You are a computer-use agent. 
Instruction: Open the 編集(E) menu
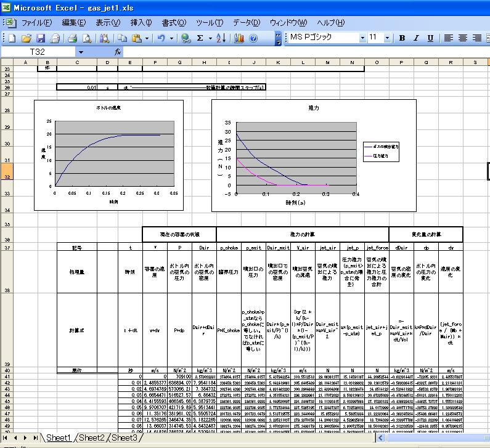tap(74, 23)
